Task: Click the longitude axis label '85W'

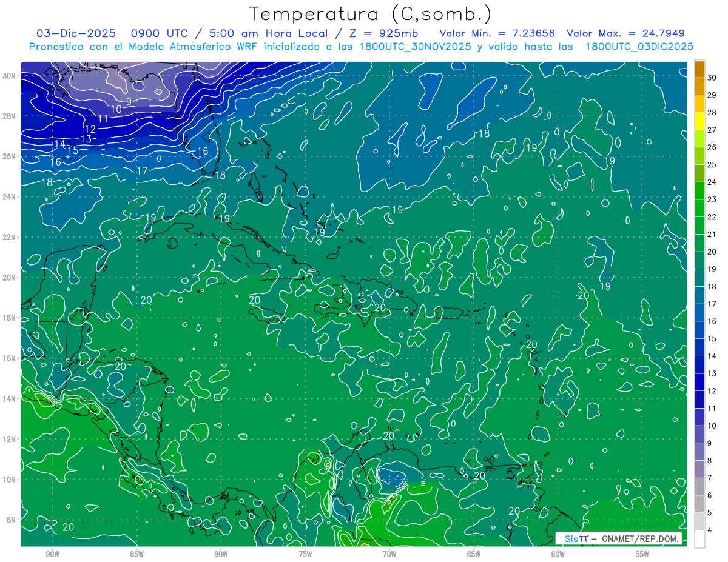Action: point(136,554)
